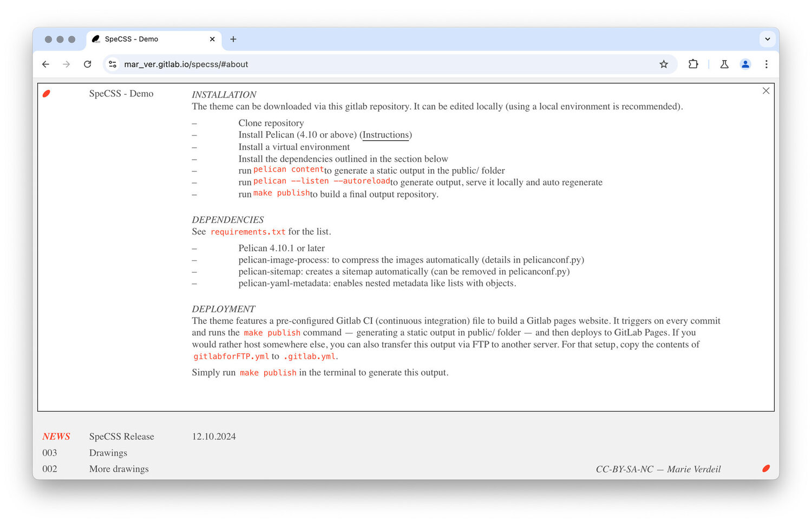Open a new browser tab

click(x=233, y=39)
